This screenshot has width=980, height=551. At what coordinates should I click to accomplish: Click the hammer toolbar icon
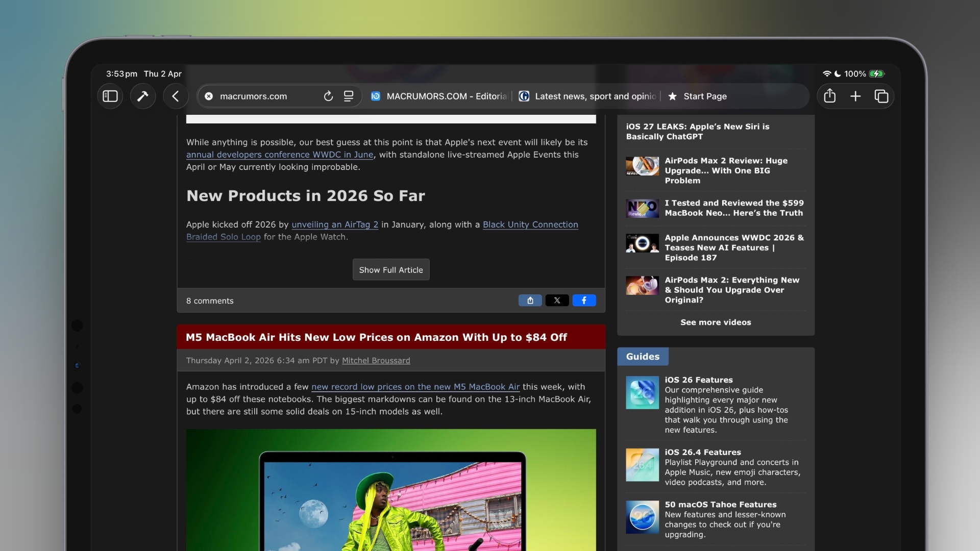point(142,96)
